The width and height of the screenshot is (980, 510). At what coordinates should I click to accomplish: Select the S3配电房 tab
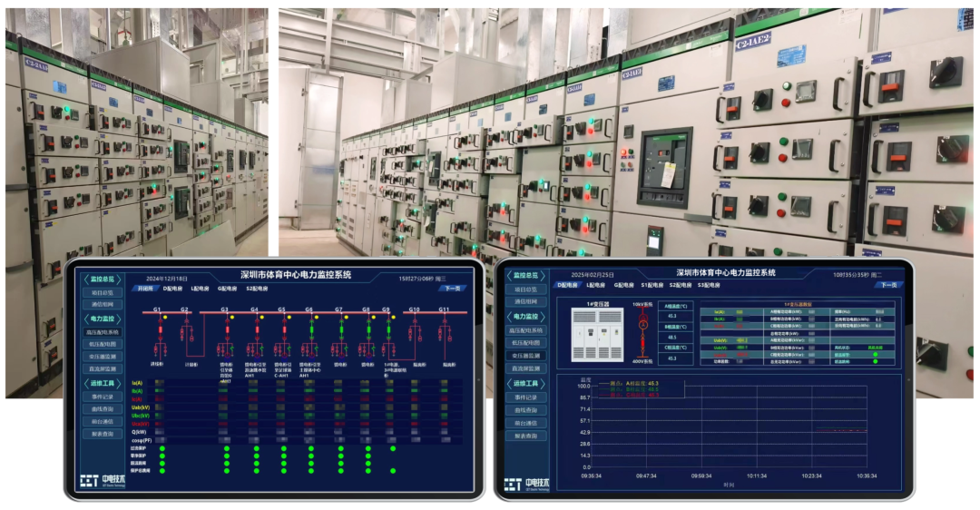(x=709, y=285)
